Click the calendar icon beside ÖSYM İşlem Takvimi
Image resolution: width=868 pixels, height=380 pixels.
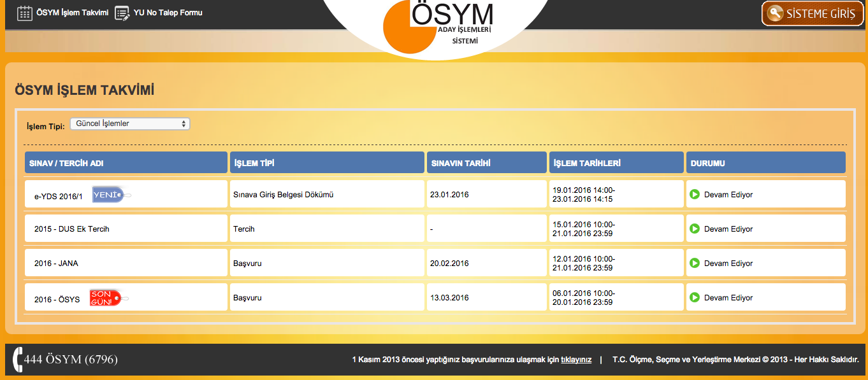[24, 13]
